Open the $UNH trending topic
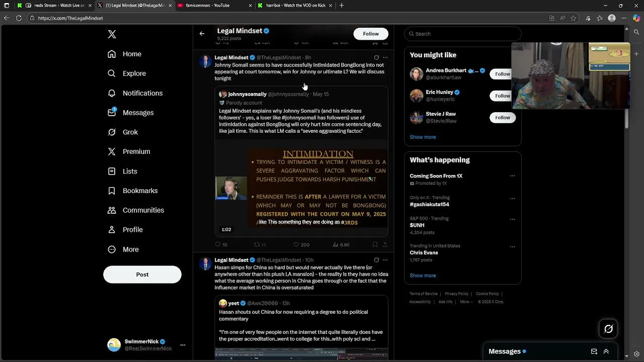 417,225
